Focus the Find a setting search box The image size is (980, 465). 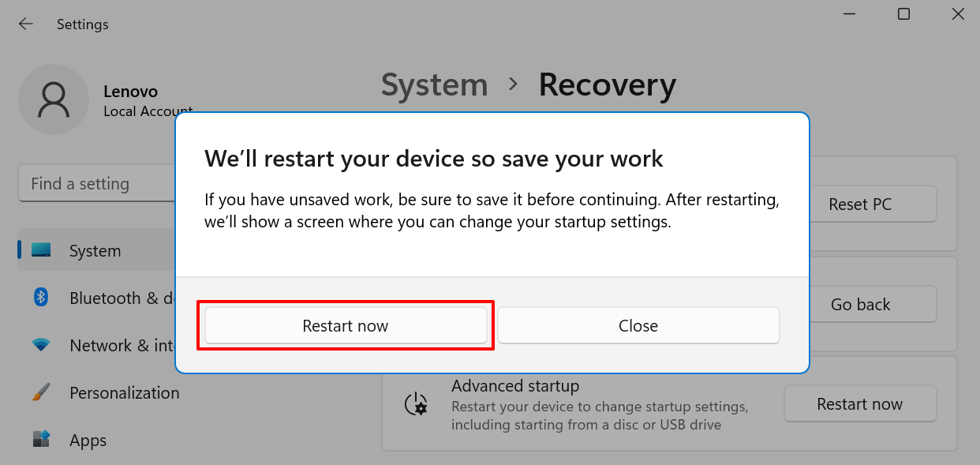coord(96,184)
